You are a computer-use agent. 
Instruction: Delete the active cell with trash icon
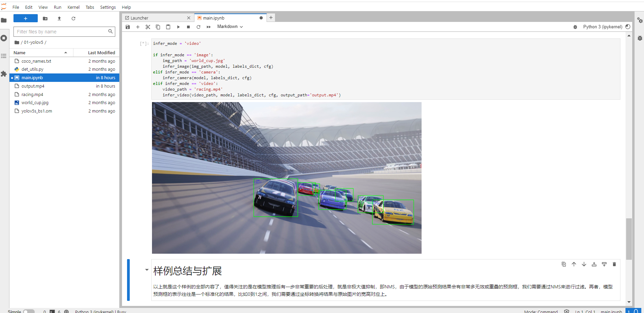tap(614, 264)
